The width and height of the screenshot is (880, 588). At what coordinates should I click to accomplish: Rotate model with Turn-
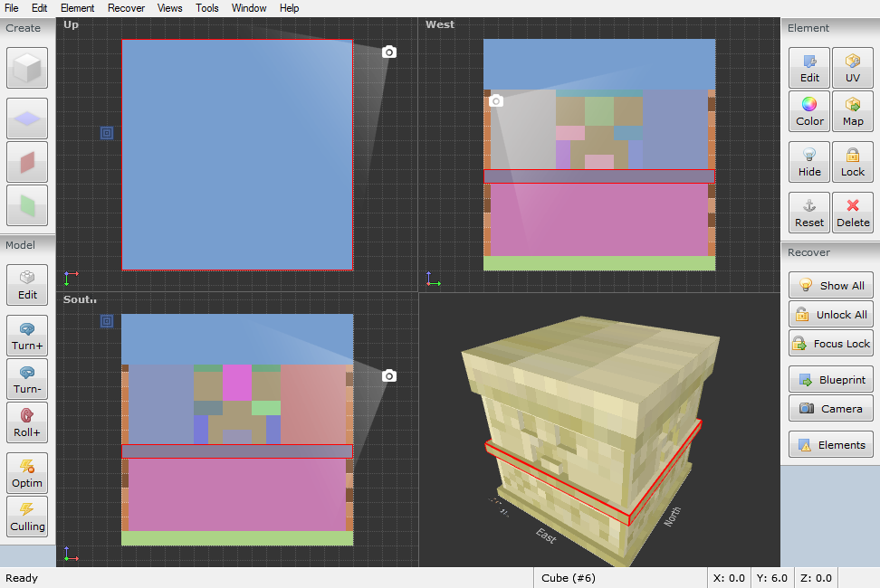pos(27,379)
